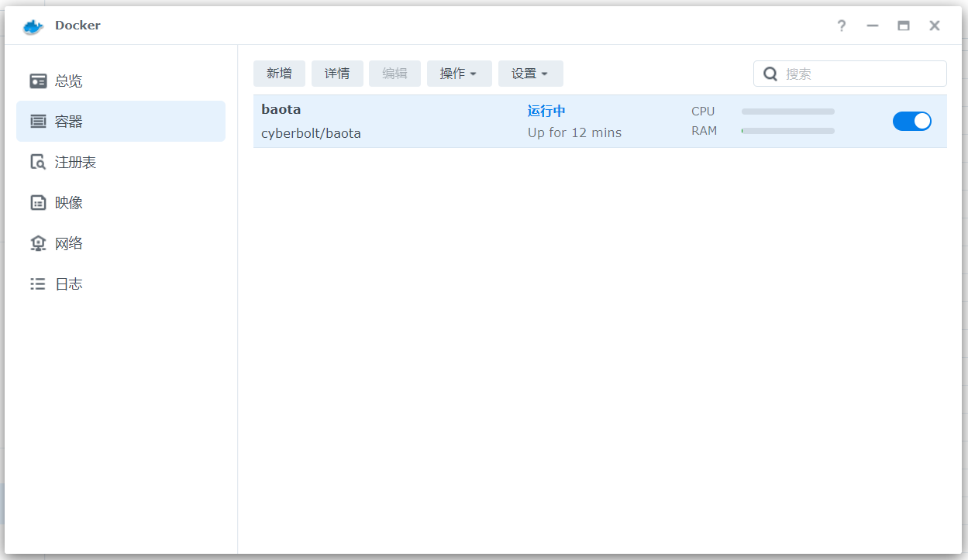Click the baota container name
The height and width of the screenshot is (560, 968).
280,109
